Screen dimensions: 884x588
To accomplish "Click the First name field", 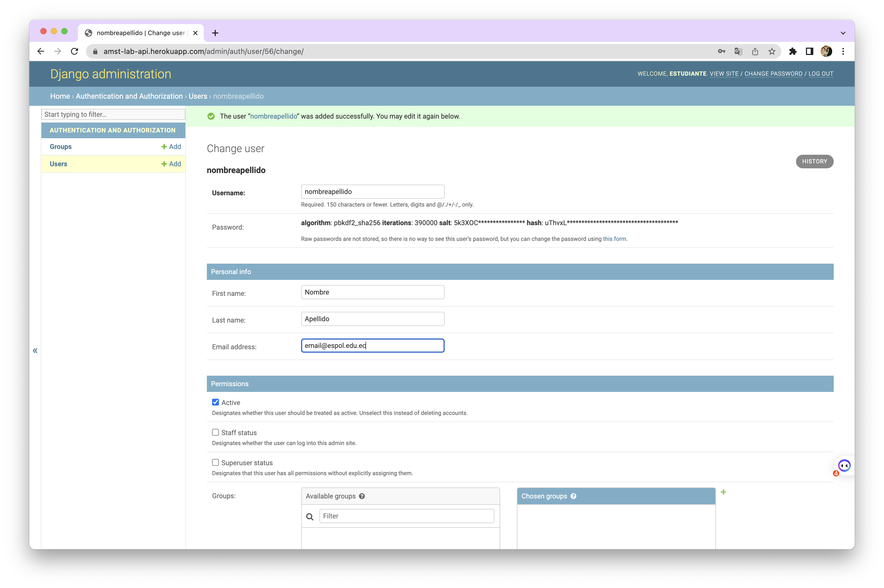I will [x=372, y=292].
